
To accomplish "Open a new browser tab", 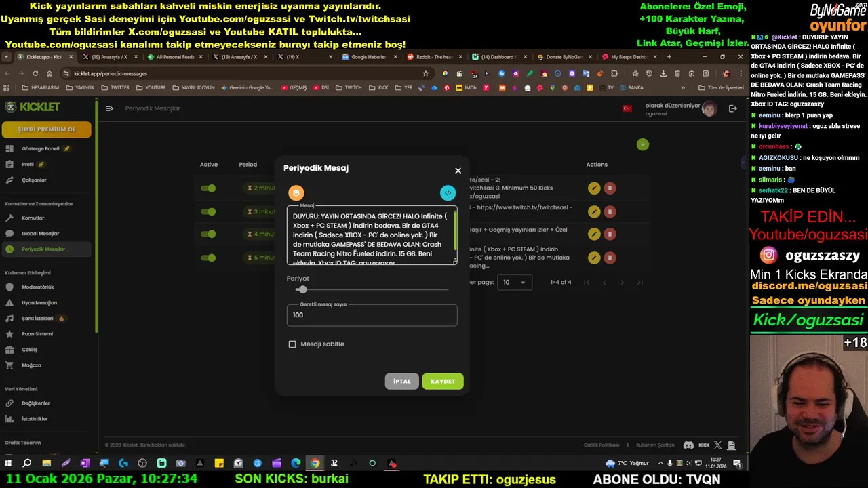I will [669, 57].
